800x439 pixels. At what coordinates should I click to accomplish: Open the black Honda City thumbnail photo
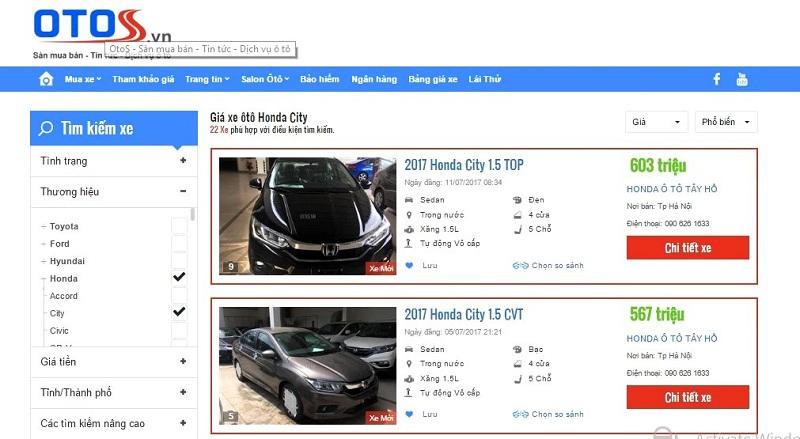tap(305, 216)
